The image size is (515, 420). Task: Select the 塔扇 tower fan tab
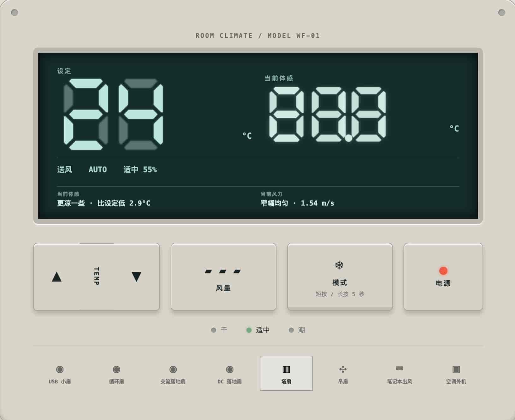[x=286, y=373]
